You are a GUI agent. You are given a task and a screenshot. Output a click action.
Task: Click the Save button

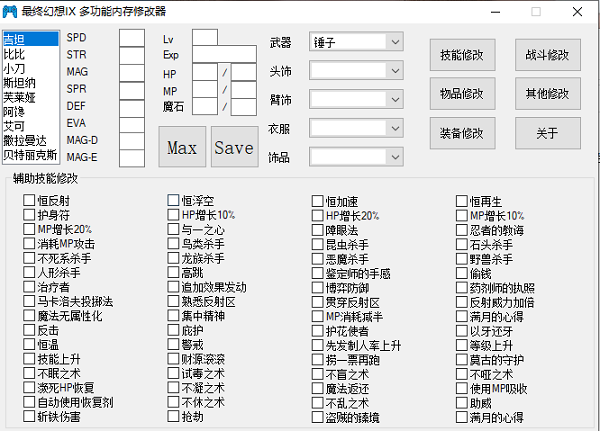(234, 147)
